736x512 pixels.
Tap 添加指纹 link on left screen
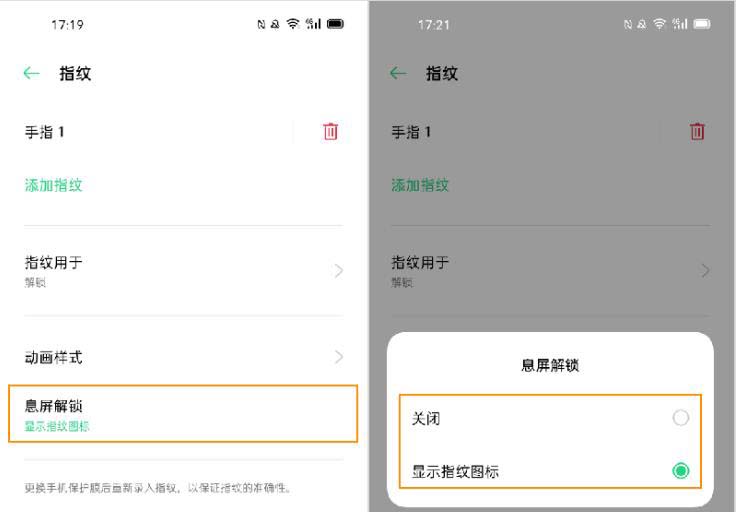54,185
